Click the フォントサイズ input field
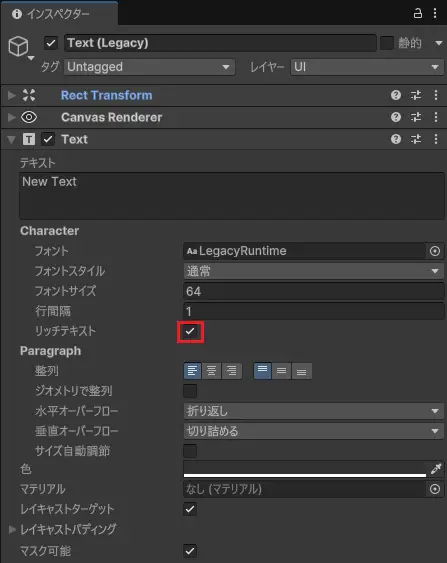The image size is (447, 563). (x=313, y=291)
